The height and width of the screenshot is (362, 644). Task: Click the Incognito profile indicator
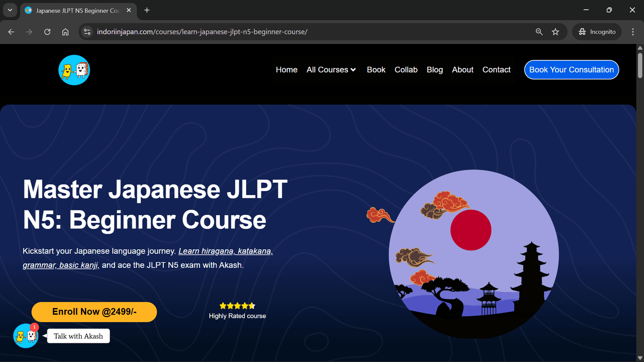(597, 32)
